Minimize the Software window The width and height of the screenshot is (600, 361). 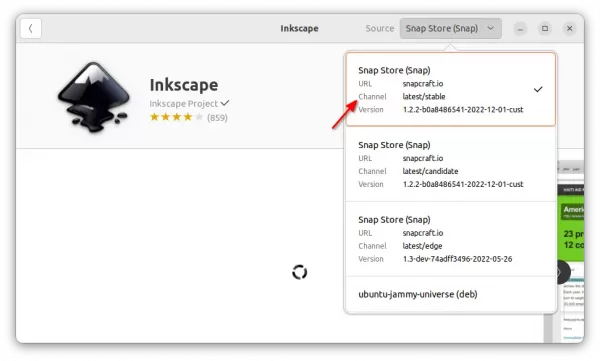[x=520, y=29]
